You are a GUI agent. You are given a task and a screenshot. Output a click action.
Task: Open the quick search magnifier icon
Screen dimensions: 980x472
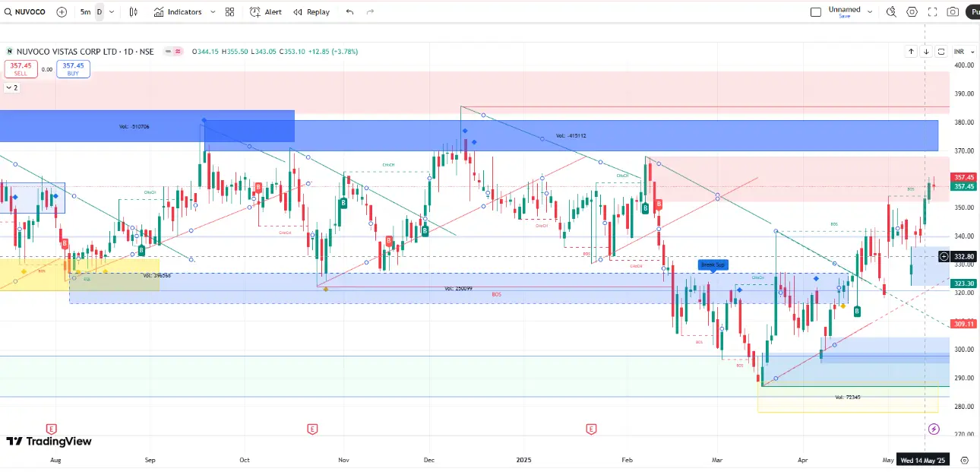(x=892, y=12)
